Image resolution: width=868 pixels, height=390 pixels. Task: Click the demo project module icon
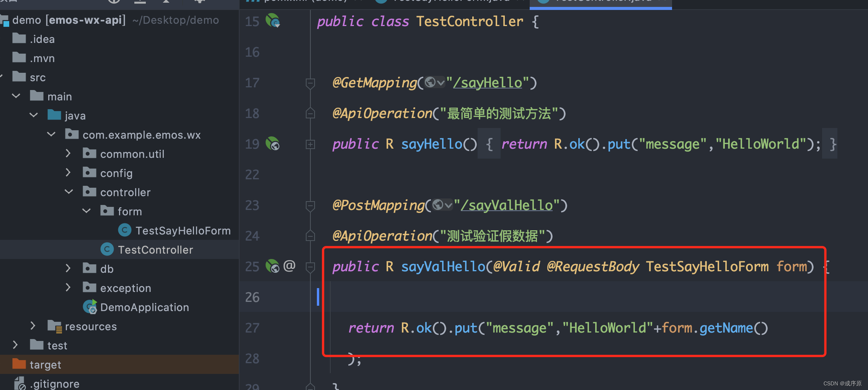pyautogui.click(x=5, y=20)
